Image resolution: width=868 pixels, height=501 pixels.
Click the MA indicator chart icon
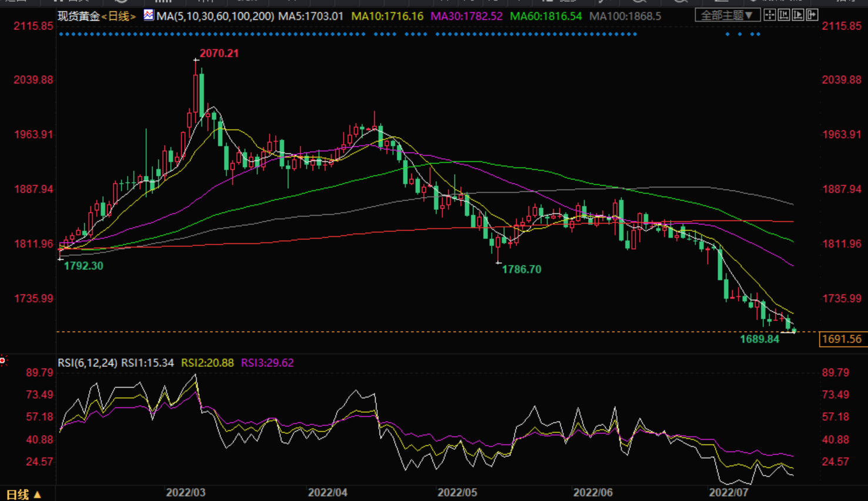click(x=149, y=15)
